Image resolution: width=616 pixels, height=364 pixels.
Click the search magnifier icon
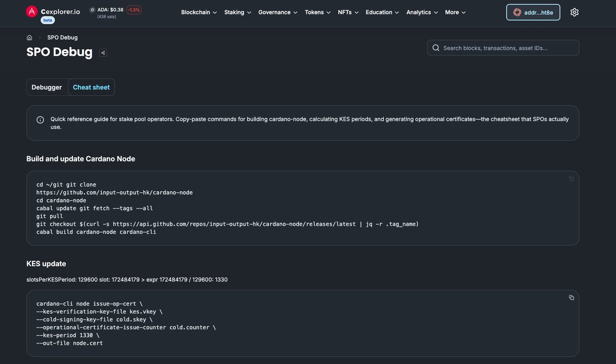tap(436, 47)
